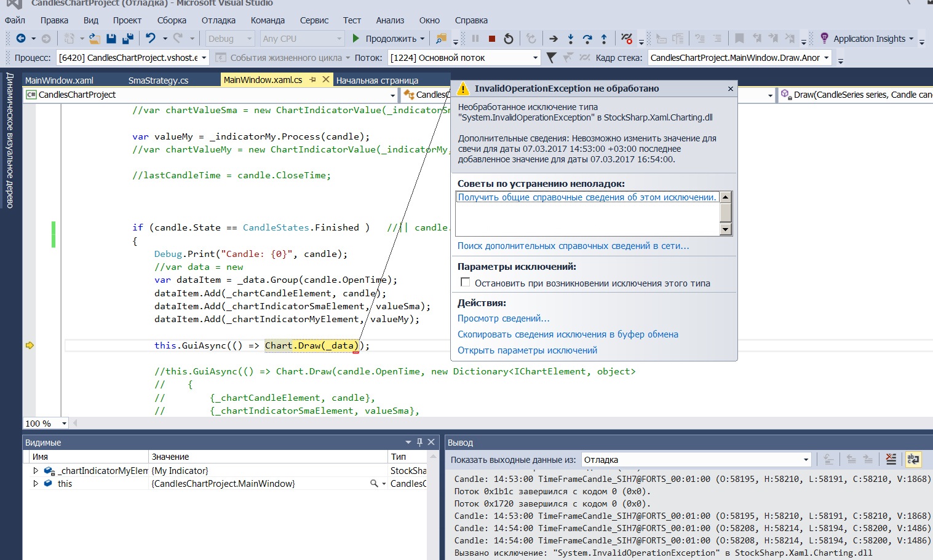Check 'Остановить при возникновении исключения' checkbox
This screenshot has height=560, width=933.
466,283
